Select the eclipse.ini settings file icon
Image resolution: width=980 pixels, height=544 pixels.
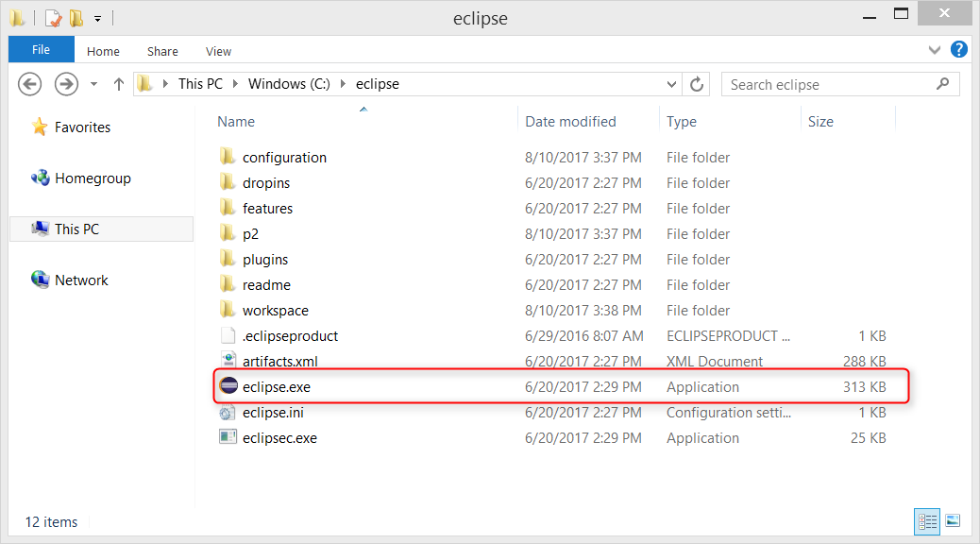click(228, 412)
